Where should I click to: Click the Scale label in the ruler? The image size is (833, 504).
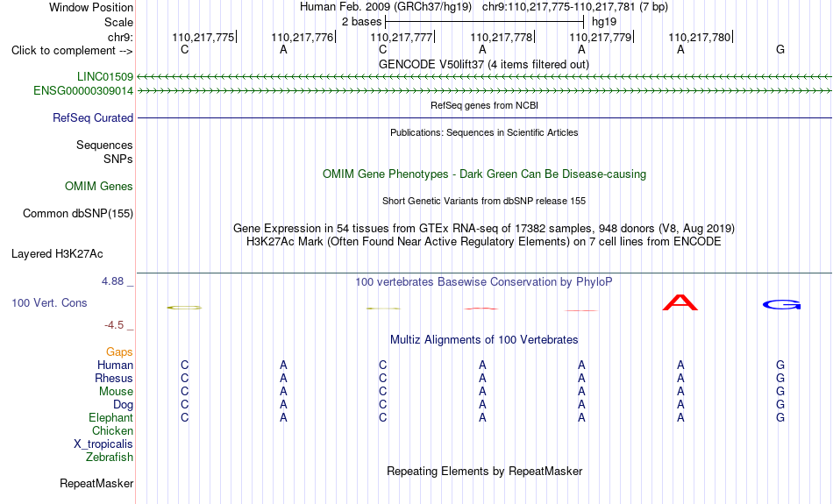(x=119, y=22)
